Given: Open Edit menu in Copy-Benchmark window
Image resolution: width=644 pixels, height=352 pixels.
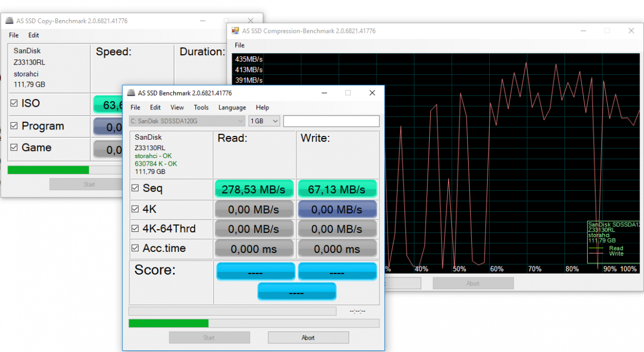Looking at the screenshot, I should [34, 35].
